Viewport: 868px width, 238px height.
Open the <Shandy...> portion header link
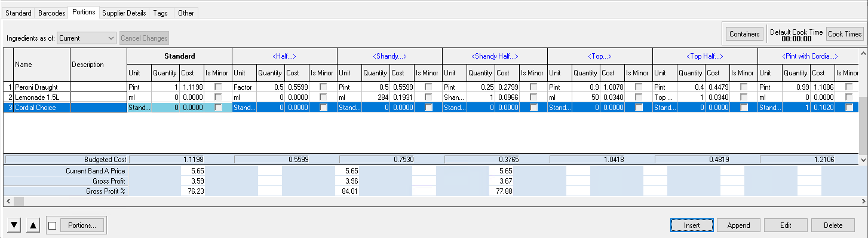click(x=389, y=56)
